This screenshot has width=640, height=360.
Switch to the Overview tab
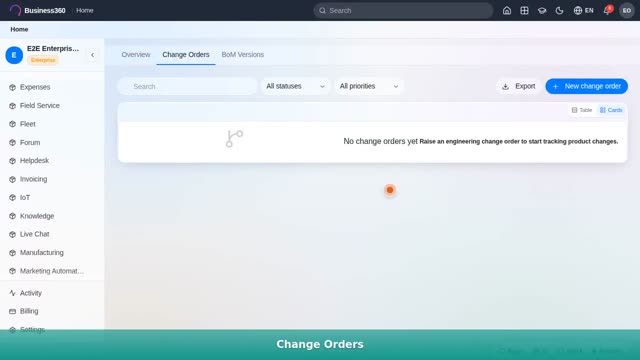[x=136, y=55]
